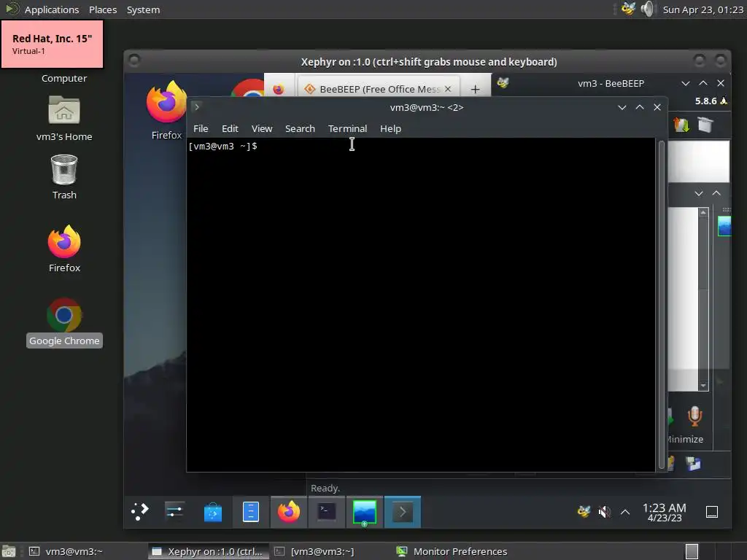This screenshot has width=747, height=560.
Task: Open the blue file manager taskbar icon
Action: (251, 512)
